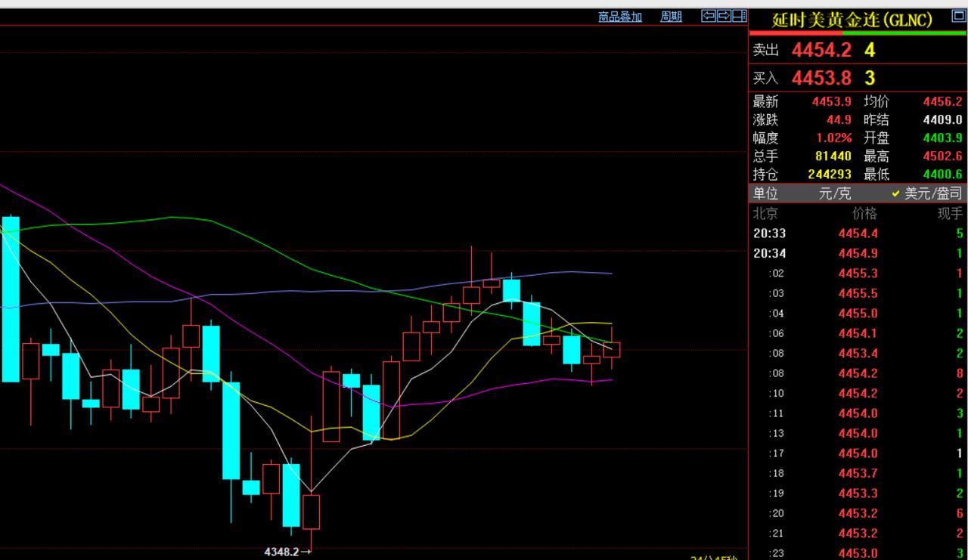The height and width of the screenshot is (560, 968).
Task: Click the day high 4502.6
Action: [942, 156]
